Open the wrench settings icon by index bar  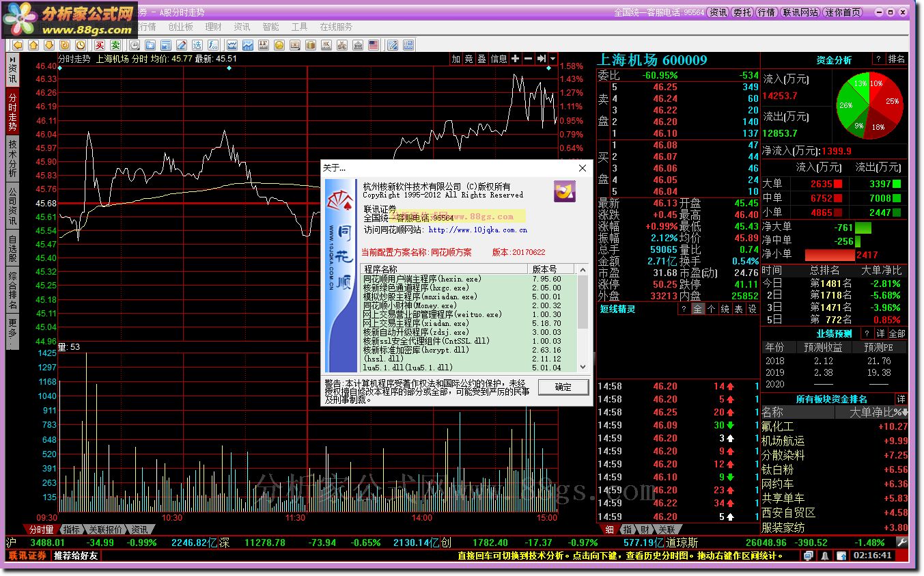tap(901, 543)
